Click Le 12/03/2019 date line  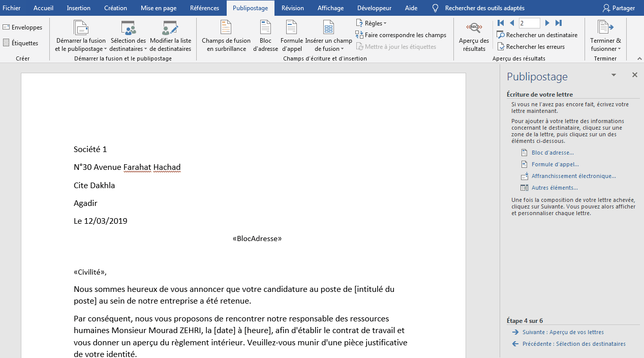point(101,221)
